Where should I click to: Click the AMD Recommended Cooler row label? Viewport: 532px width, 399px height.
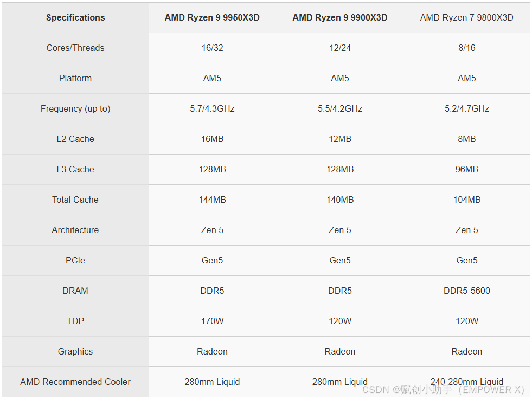[75, 382]
